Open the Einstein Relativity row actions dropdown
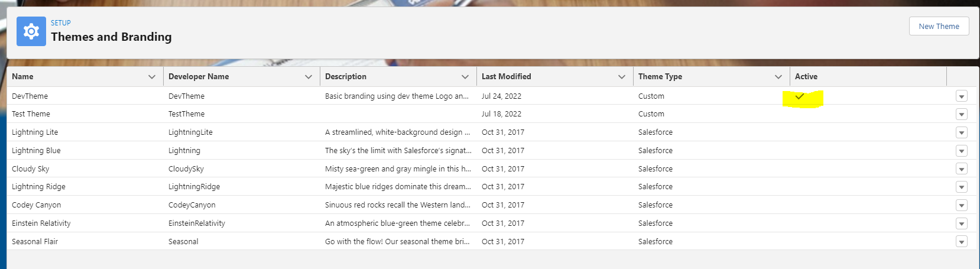 (x=961, y=223)
